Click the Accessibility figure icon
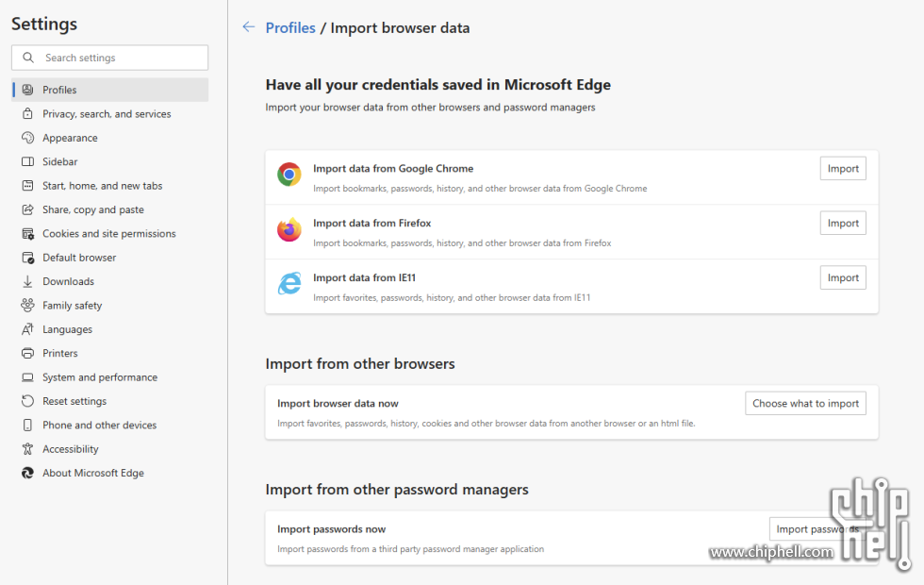Screen dimensions: 924x585 [x=27, y=449]
